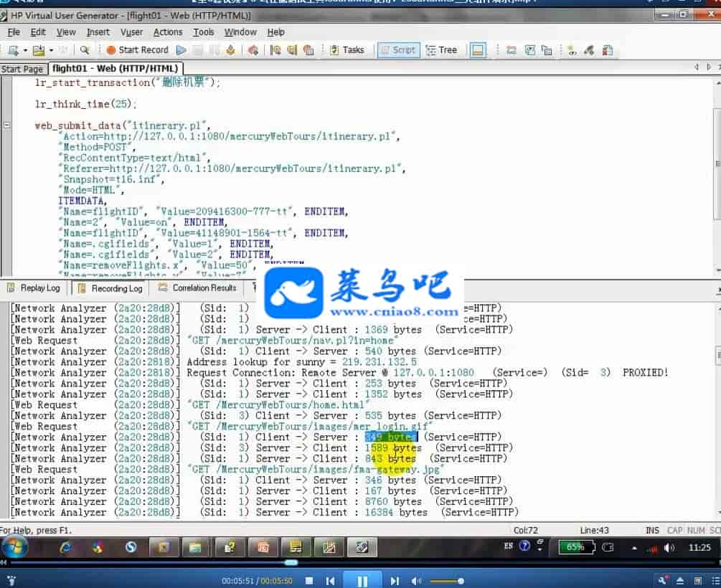The width and height of the screenshot is (721, 588).
Task: Skip to next video track
Action: point(395,581)
